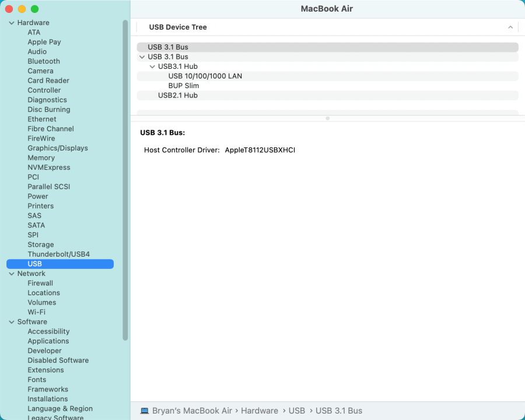The image size is (525, 420).
Task: Select the BUP Slim device
Action: [184, 86]
